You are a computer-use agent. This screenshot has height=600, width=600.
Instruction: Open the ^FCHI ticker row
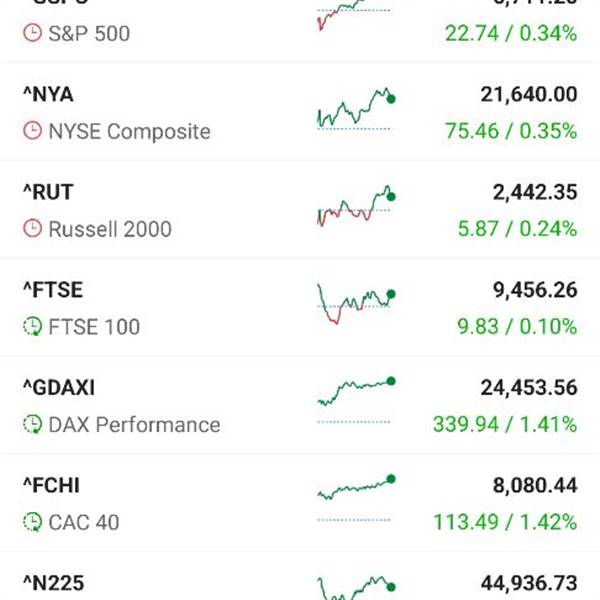pyautogui.click(x=51, y=485)
